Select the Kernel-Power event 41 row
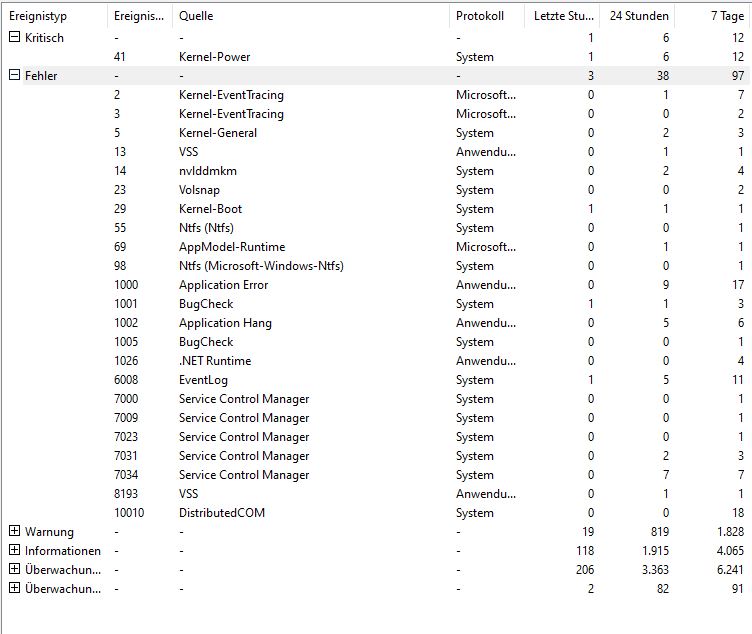 tap(376, 57)
